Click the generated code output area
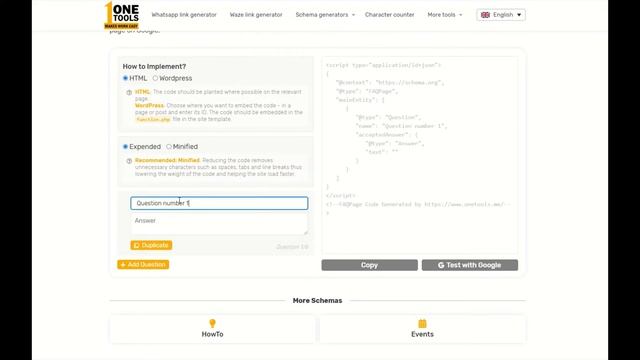The width and height of the screenshot is (640, 360). pyautogui.click(x=420, y=155)
